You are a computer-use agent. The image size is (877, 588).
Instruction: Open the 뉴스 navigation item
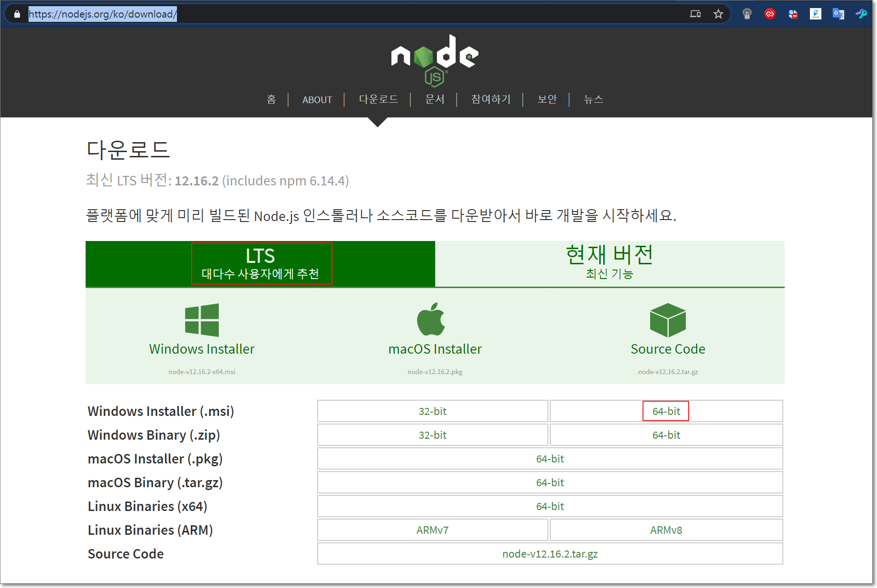point(594,99)
